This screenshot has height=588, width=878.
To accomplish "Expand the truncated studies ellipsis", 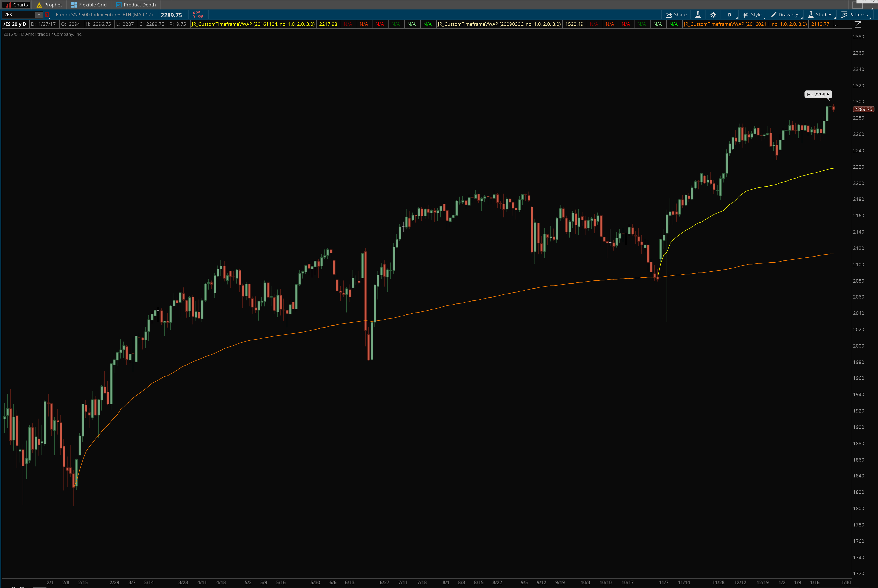I will tap(835, 24).
